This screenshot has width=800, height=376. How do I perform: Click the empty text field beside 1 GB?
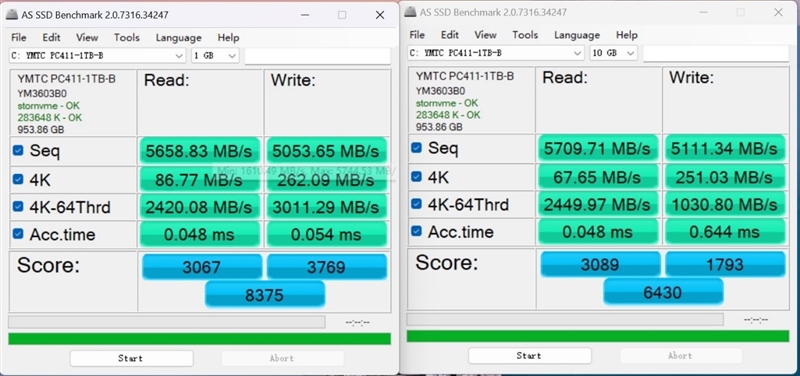tap(317, 56)
